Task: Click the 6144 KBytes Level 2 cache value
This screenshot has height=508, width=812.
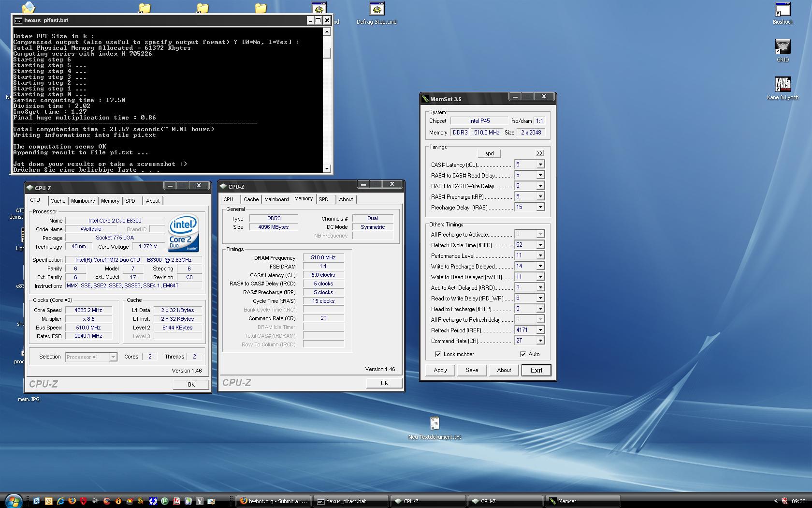Action: coord(177,328)
